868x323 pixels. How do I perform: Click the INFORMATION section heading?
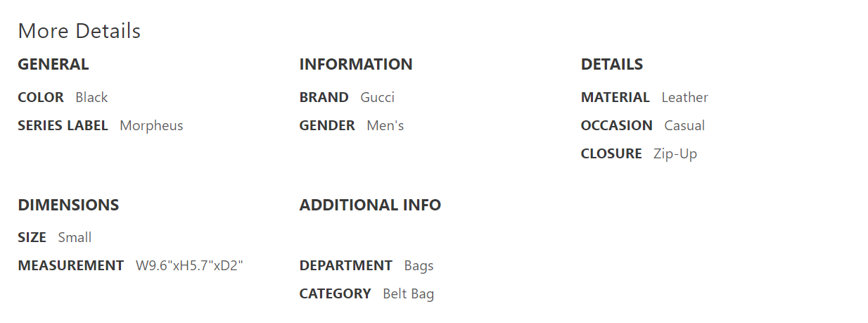pyautogui.click(x=356, y=64)
